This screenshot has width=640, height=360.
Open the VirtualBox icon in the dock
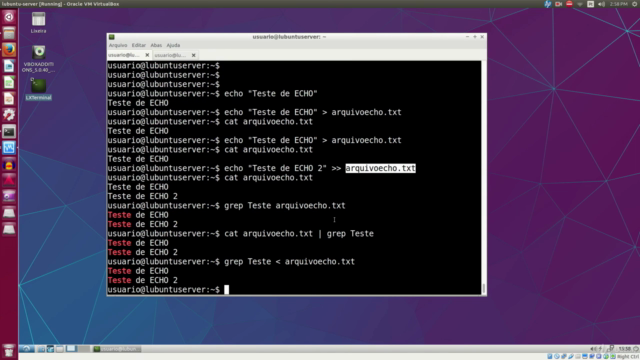click(x=9, y=148)
